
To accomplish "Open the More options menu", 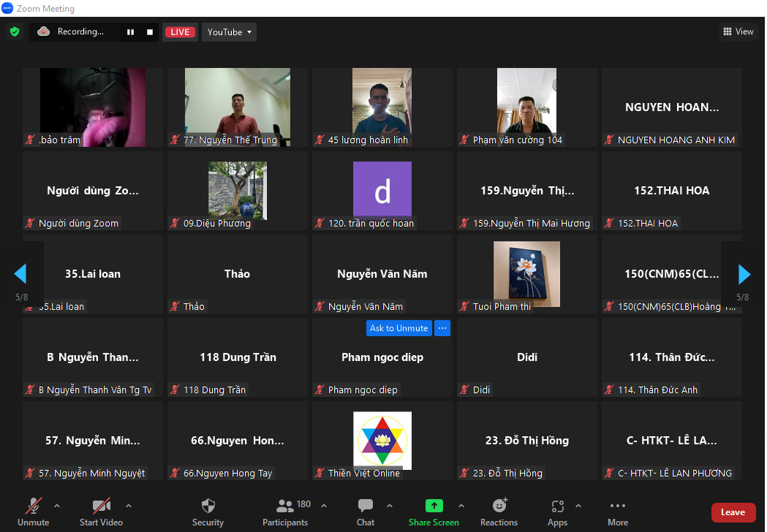I will coord(618,512).
